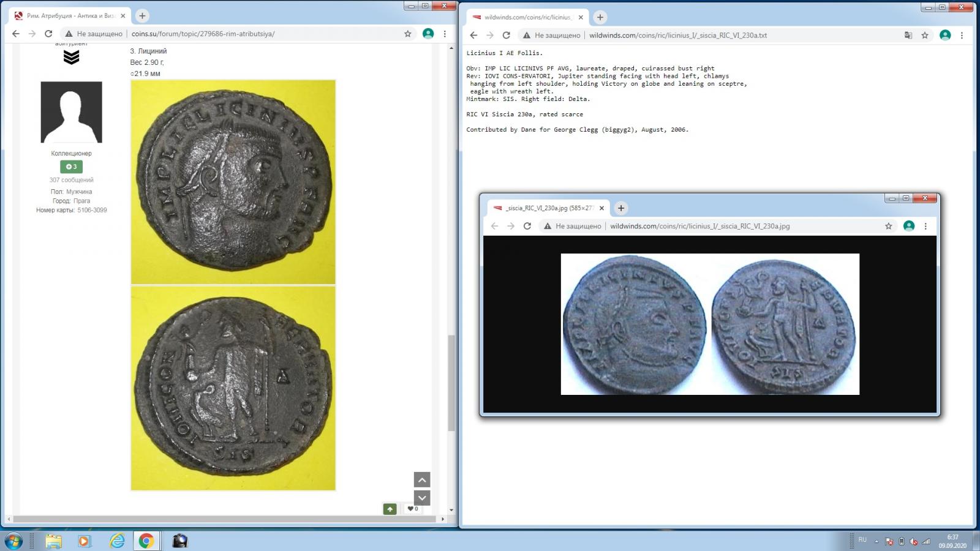Open Chrome menu in wildwinds text window
This screenshot has width=980, height=551.
[962, 35]
